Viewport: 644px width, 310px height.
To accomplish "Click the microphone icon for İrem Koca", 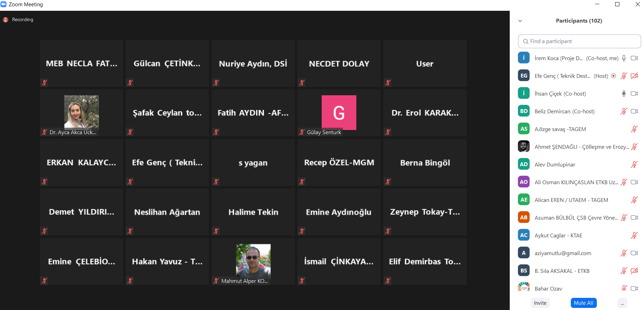I will pyautogui.click(x=624, y=58).
